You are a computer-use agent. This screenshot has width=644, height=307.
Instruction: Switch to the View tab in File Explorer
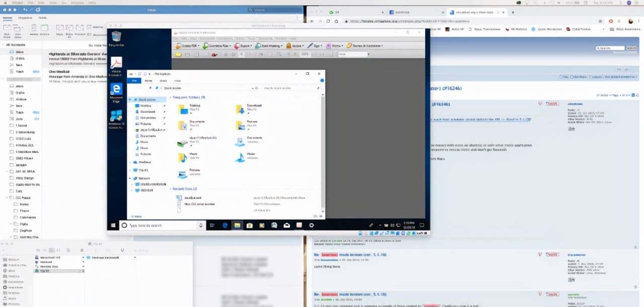(176, 80)
